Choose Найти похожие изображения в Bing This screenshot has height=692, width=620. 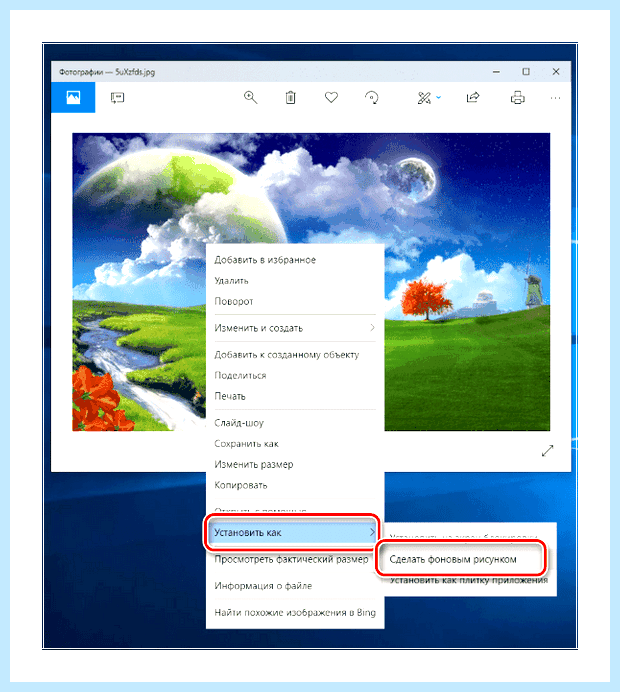pos(295,613)
